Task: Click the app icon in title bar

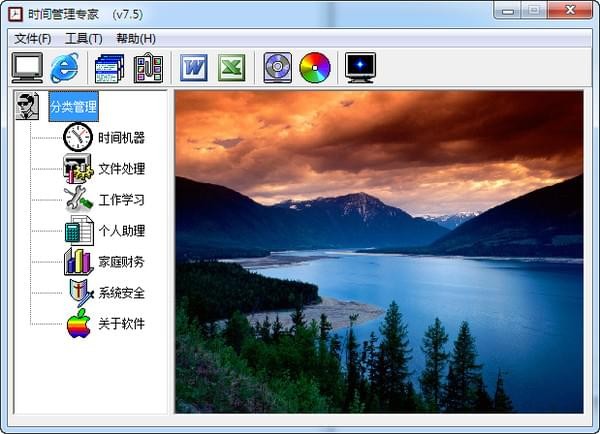Action: click(x=15, y=15)
